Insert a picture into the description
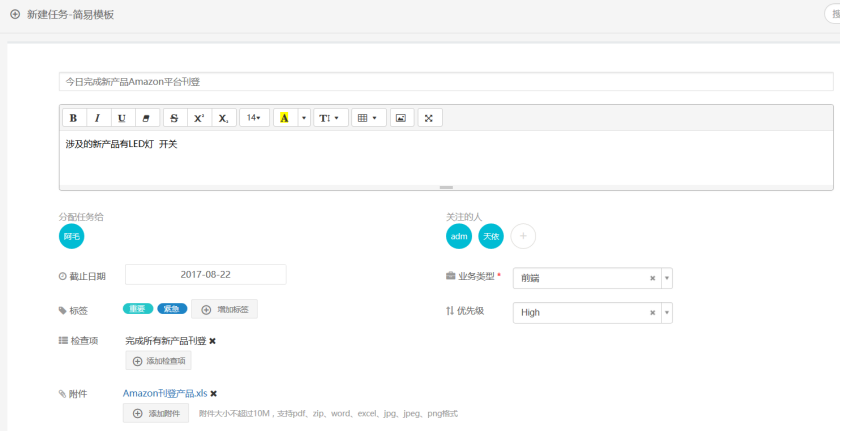The width and height of the screenshot is (841, 432). 401,118
